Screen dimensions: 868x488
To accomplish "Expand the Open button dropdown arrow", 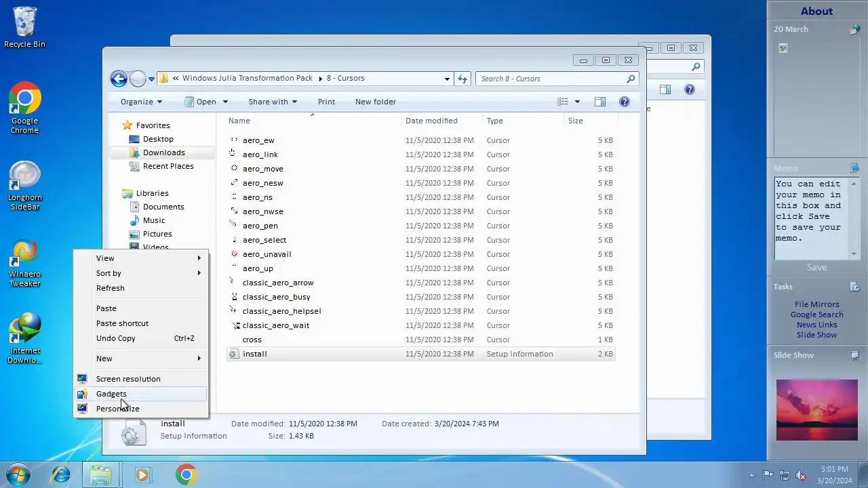I will (225, 102).
